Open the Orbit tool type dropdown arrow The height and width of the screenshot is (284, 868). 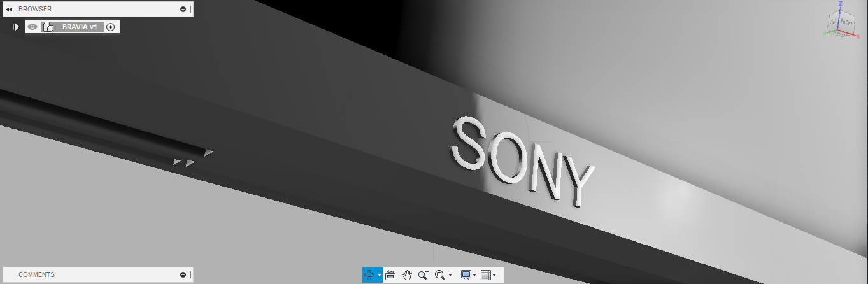click(x=380, y=275)
